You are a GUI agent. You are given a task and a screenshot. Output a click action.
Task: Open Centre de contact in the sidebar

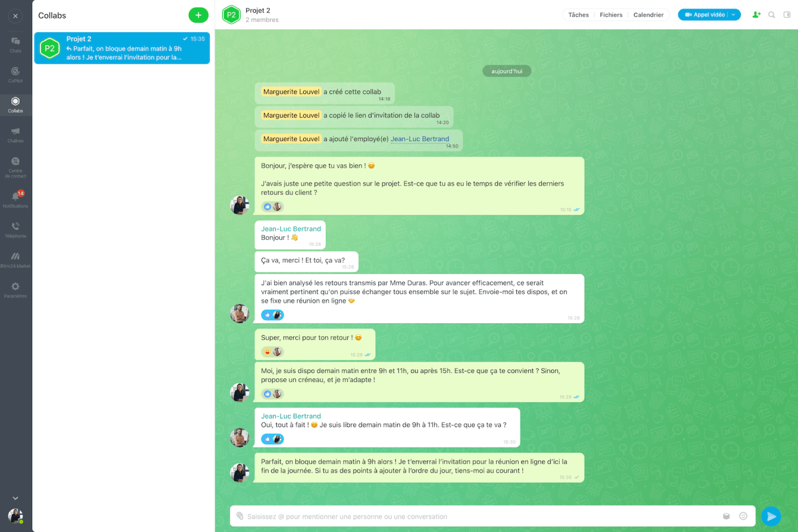(15, 167)
